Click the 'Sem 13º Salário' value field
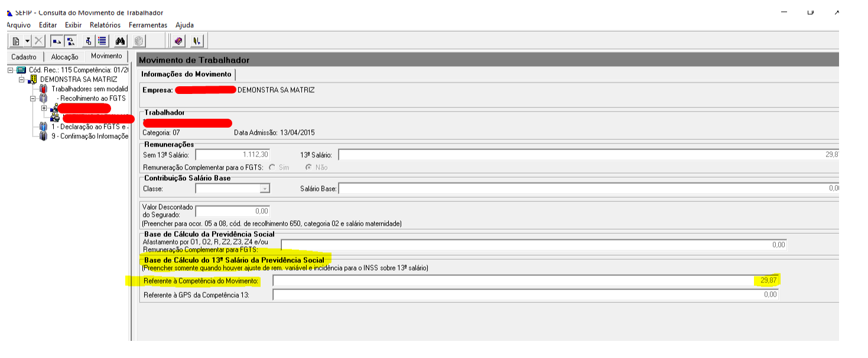This screenshot has width=868, height=358. click(x=232, y=155)
